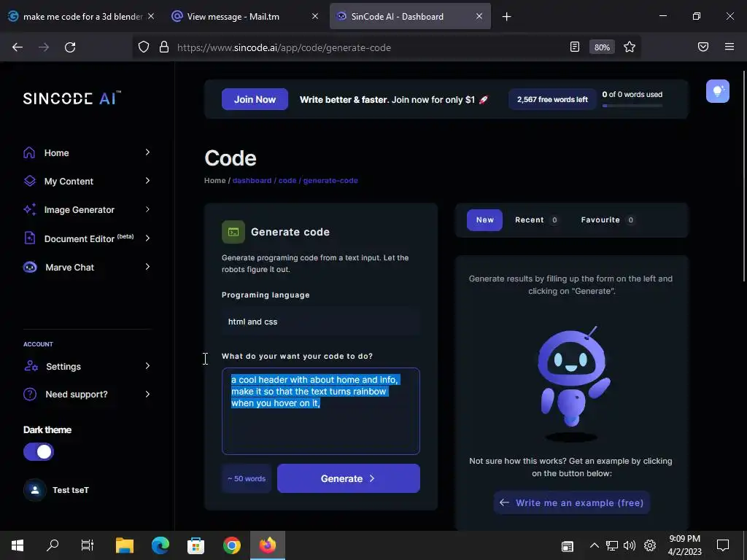
Task: Click the Programing language input field
Action: 321,322
